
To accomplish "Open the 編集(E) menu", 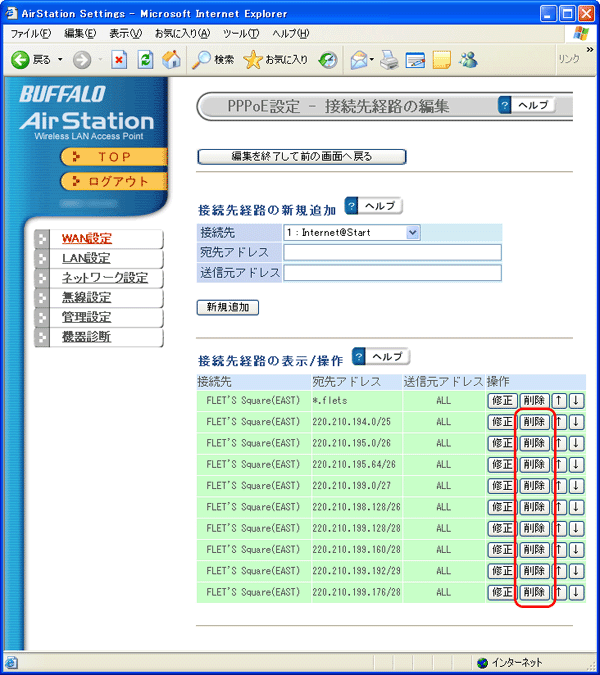I will (x=80, y=34).
